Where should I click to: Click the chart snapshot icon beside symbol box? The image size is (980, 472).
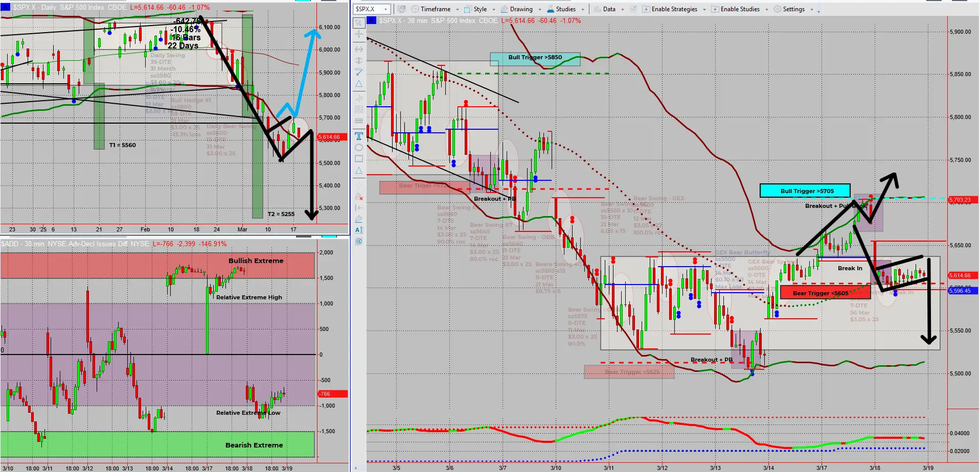[401, 9]
